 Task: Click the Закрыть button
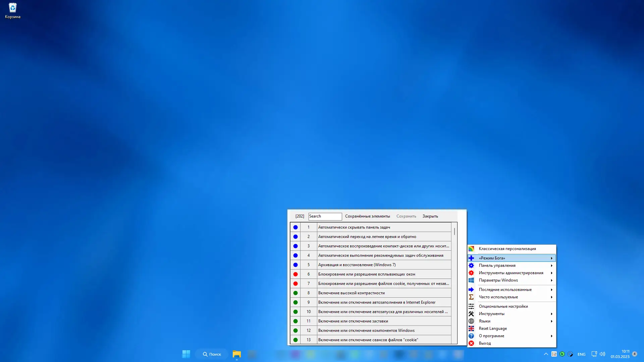pos(430,216)
